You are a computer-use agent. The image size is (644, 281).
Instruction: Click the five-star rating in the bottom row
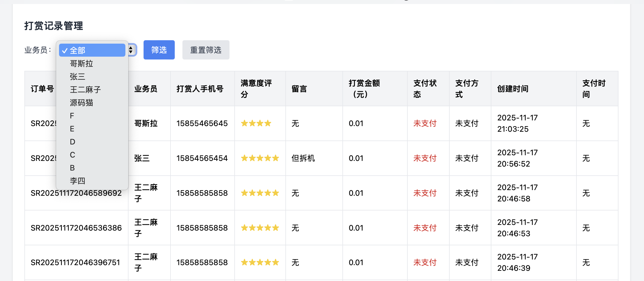tap(260, 262)
